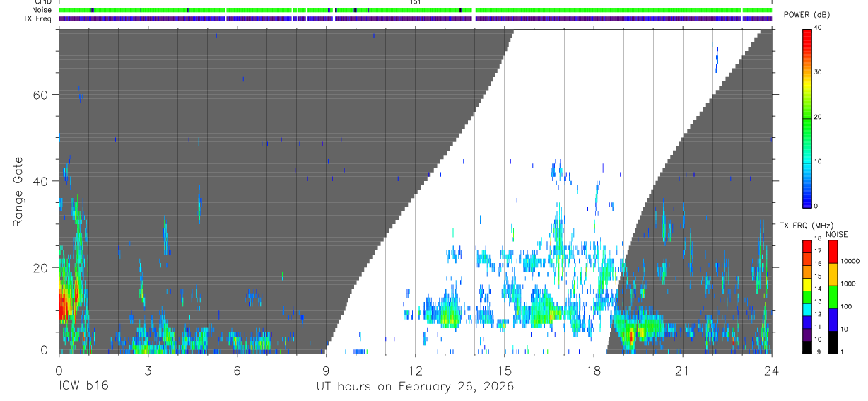The width and height of the screenshot is (868, 401).
Task: Click the x-axis tick label '6'
Action: click(237, 371)
